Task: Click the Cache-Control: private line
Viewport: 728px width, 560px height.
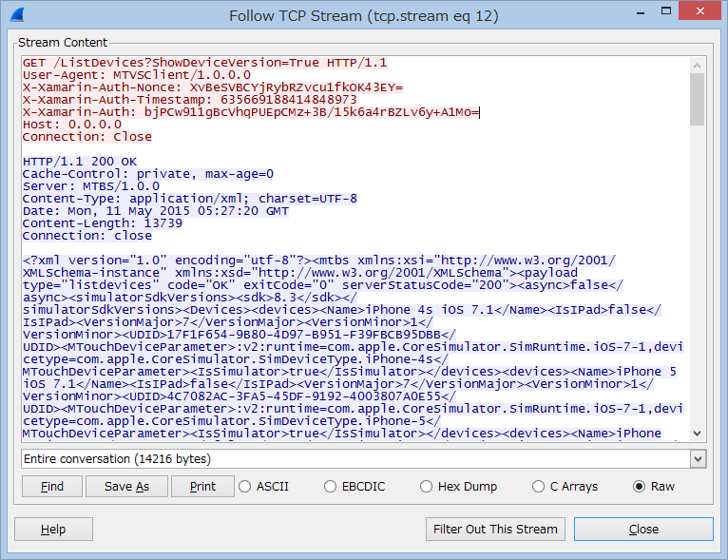Action: coord(148,174)
